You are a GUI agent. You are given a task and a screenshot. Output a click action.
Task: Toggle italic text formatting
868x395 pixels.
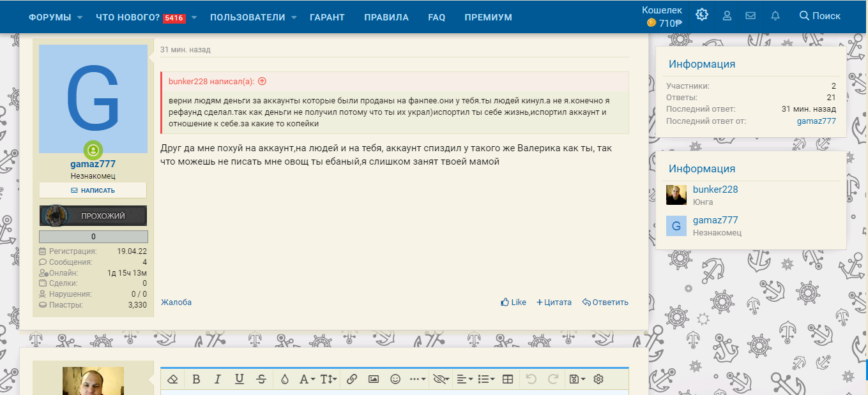pyautogui.click(x=217, y=379)
